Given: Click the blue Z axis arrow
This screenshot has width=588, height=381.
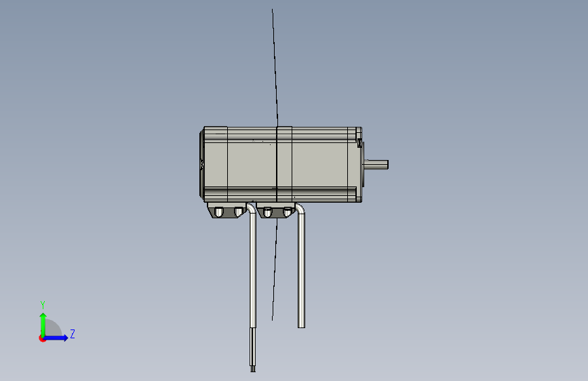Looking at the screenshot, I should coord(56,338).
